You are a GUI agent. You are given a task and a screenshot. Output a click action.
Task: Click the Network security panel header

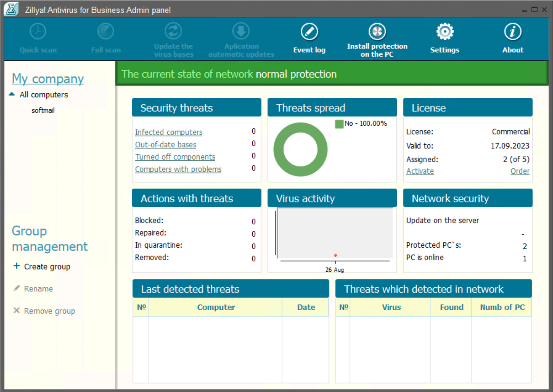point(468,198)
